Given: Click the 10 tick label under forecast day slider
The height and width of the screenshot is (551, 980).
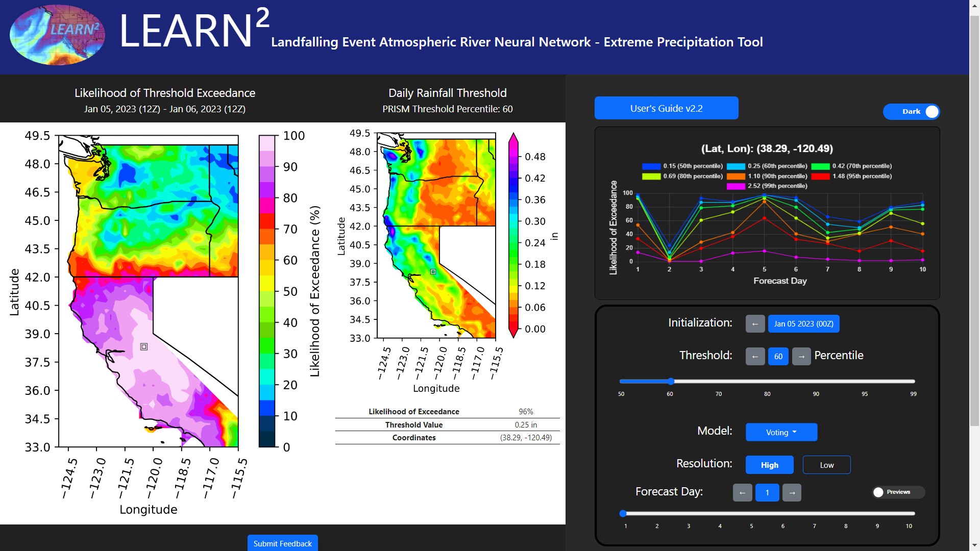Looking at the screenshot, I should 909,526.
